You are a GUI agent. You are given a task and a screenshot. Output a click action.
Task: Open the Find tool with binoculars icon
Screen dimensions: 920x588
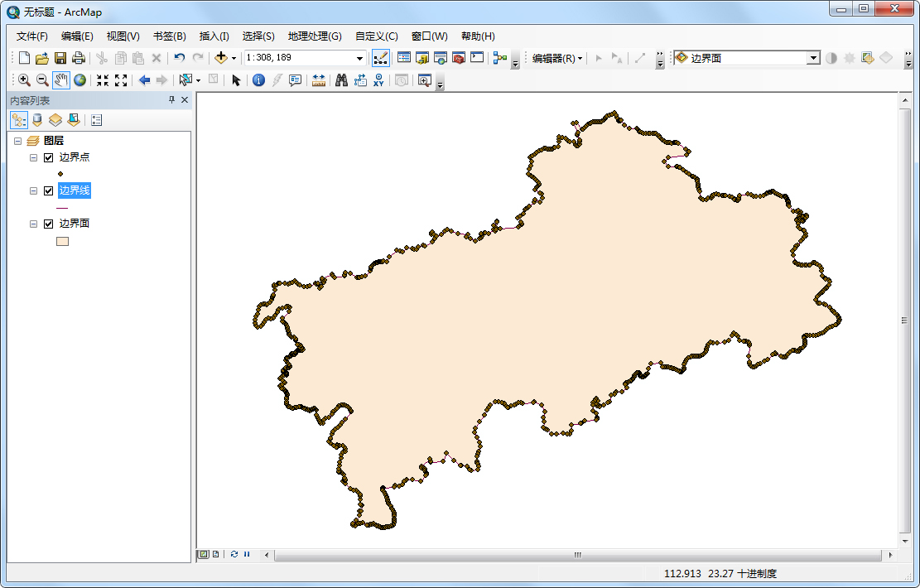click(341, 80)
